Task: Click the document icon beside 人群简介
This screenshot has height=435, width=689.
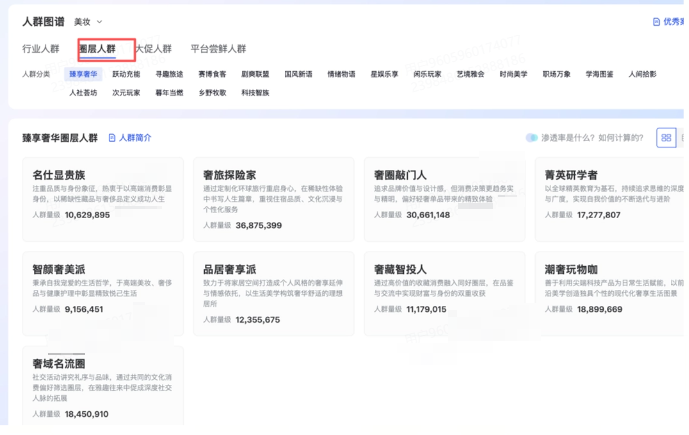Action: pyautogui.click(x=112, y=138)
